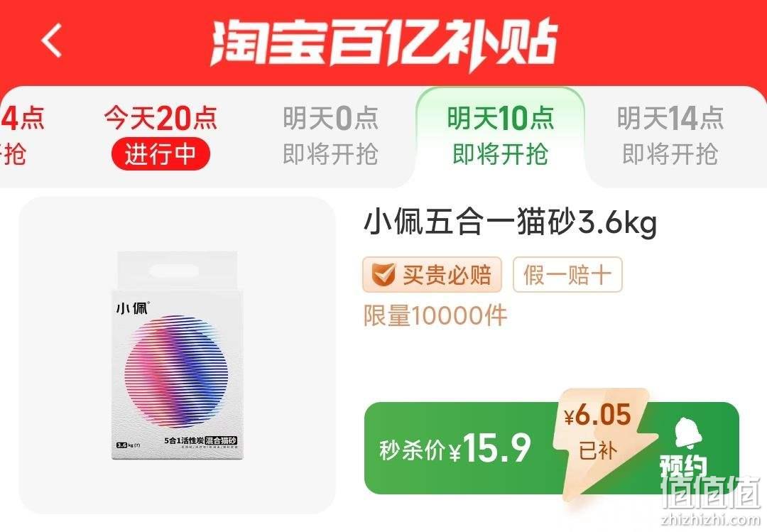The height and width of the screenshot is (532, 767).
Task: Tap the 小佩 brand logo on package
Action: 132,308
